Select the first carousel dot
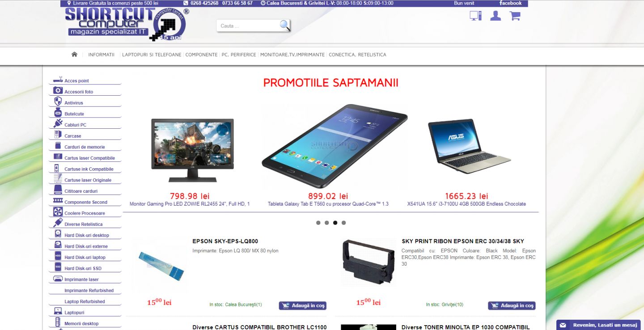 click(x=318, y=223)
